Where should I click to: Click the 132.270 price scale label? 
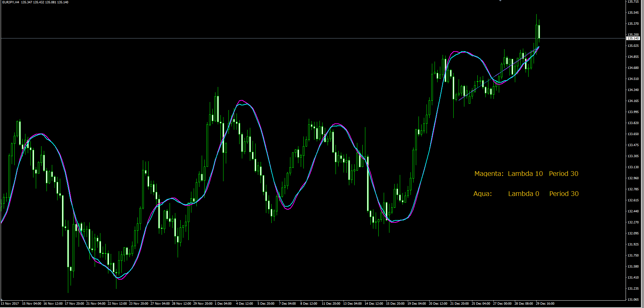pyautogui.click(x=633, y=222)
